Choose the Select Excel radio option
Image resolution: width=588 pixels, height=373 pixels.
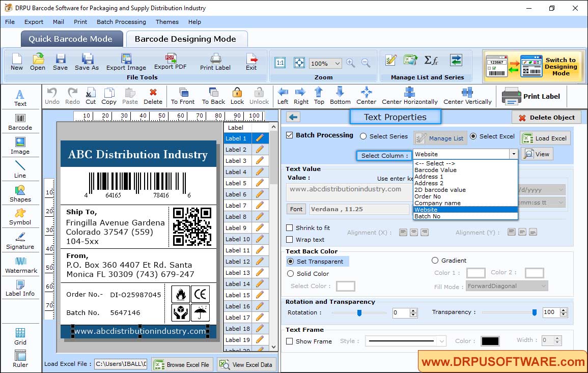coord(473,136)
